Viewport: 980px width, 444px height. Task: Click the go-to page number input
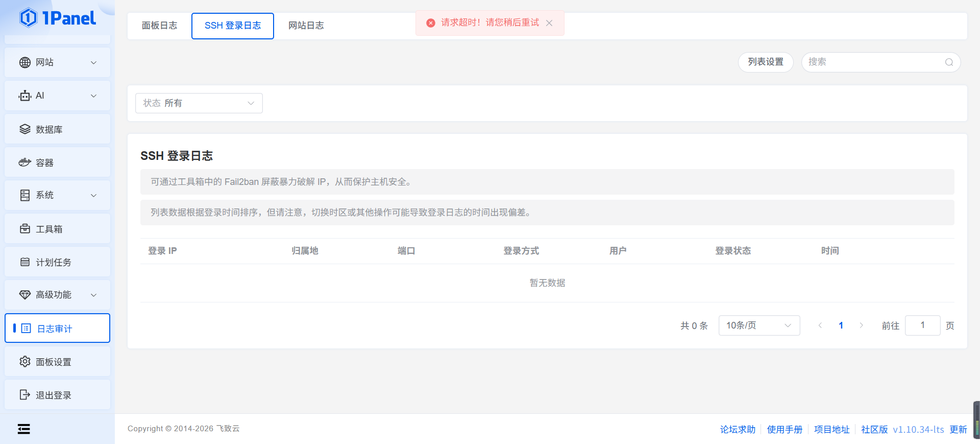pos(922,325)
